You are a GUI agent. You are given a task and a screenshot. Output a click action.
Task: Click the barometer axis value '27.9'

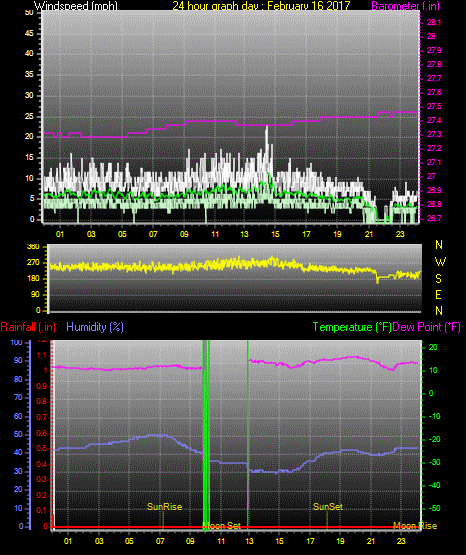(434, 50)
